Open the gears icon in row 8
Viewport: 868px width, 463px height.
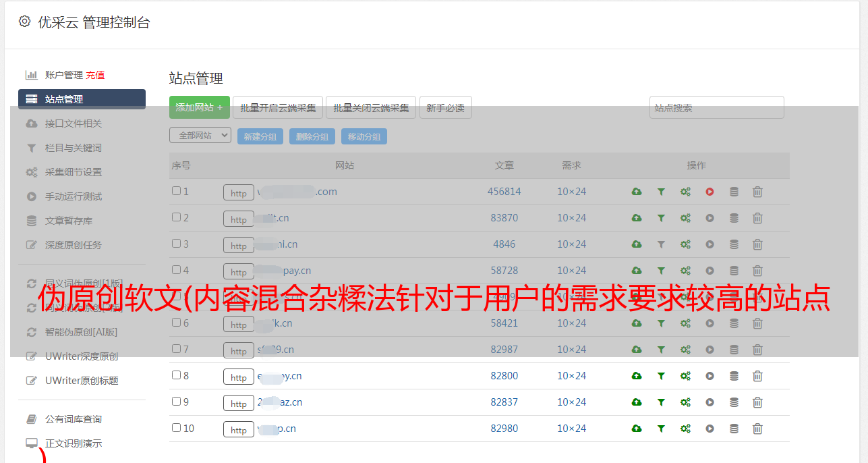tap(685, 376)
